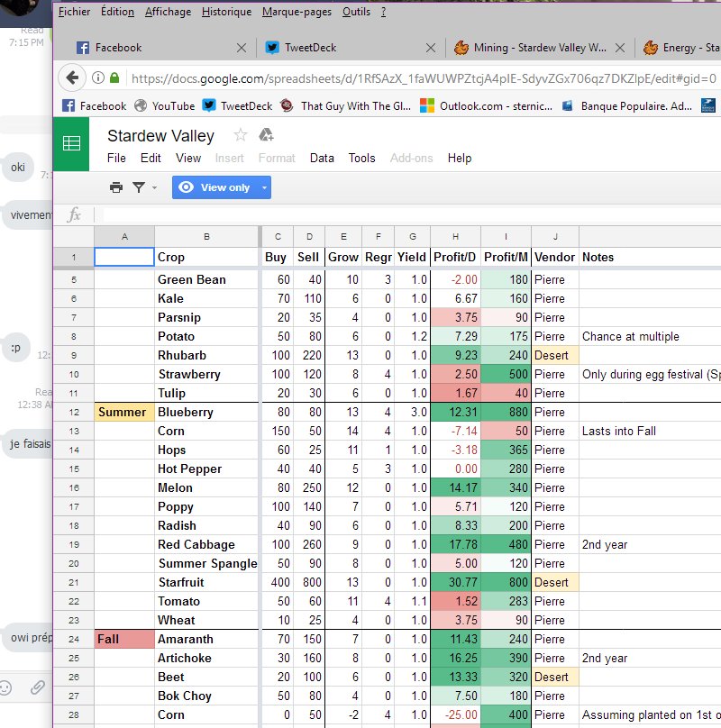Open the Sheets Help menu
Viewport: 721px width, 728px height.
pos(460,158)
